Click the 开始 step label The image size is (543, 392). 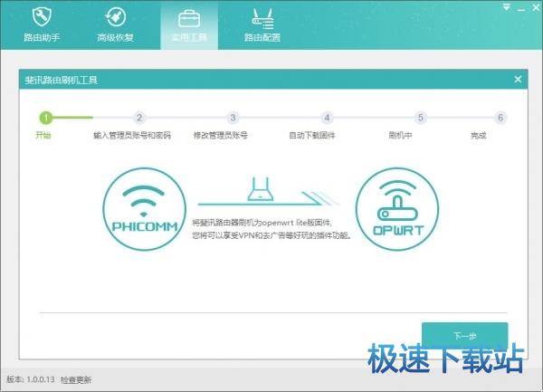[43, 135]
